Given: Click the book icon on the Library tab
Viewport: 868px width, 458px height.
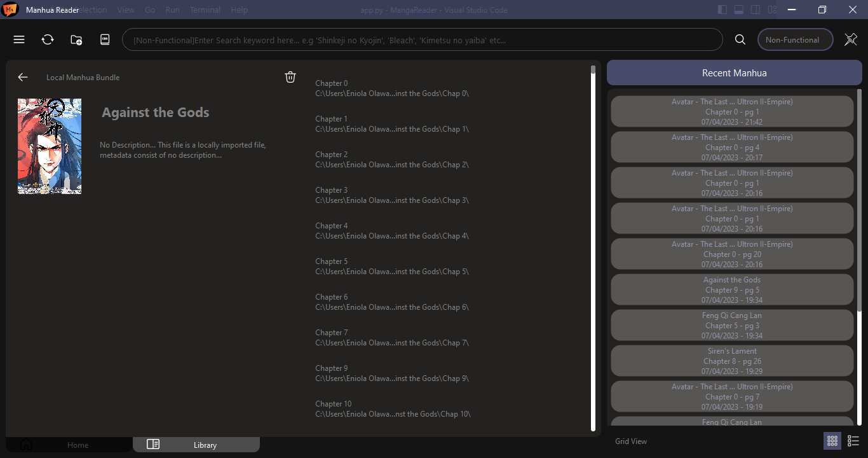Looking at the screenshot, I should 153,444.
